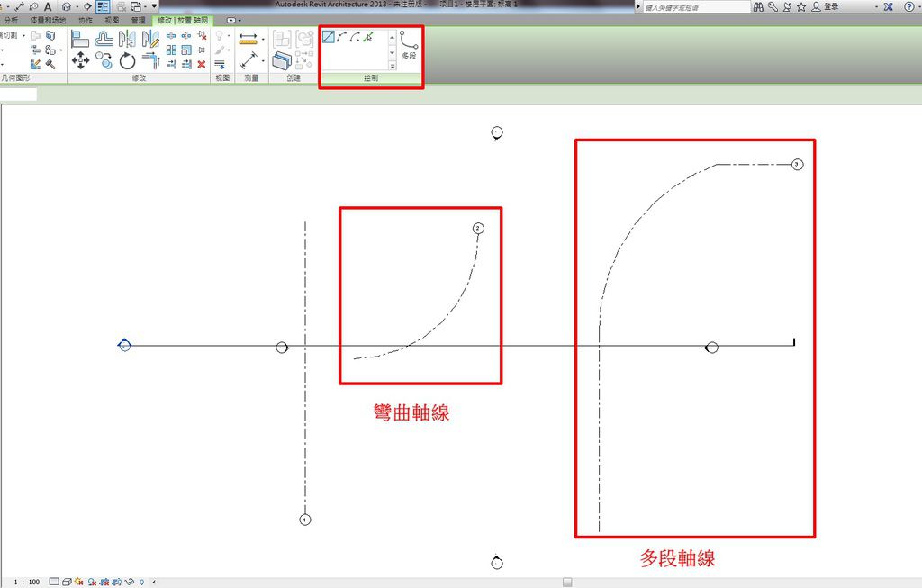Click the Demolish hammer icon

[50, 64]
